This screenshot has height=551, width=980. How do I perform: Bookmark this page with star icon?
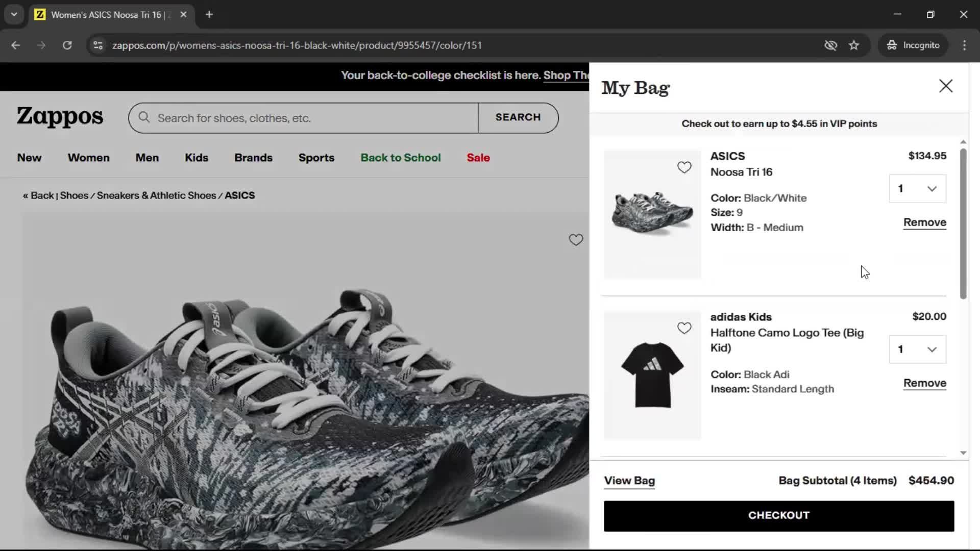click(854, 45)
